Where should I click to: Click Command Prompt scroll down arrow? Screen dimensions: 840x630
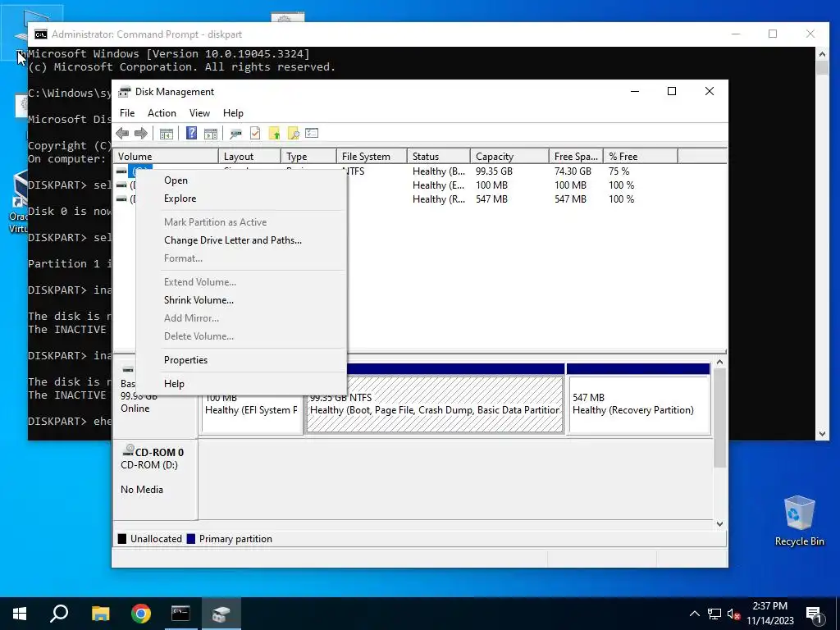[x=822, y=434]
